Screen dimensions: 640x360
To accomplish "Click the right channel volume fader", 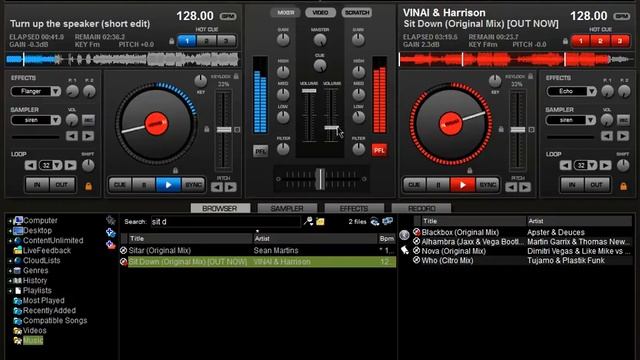I will point(332,128).
